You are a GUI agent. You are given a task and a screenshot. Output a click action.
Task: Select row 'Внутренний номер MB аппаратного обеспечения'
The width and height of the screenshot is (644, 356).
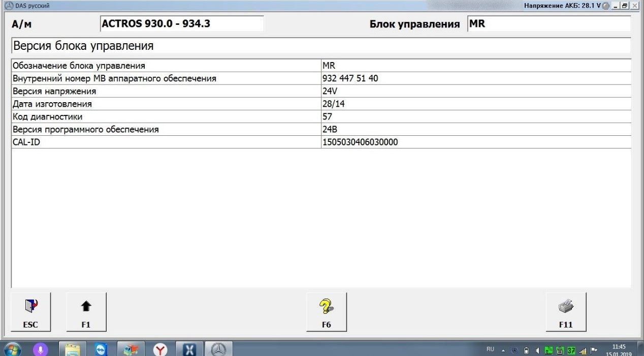coord(321,78)
